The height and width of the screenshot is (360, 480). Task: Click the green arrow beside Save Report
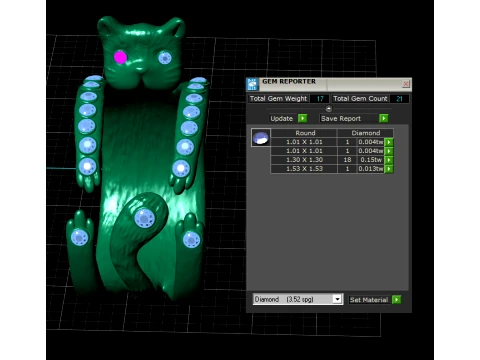click(x=384, y=118)
